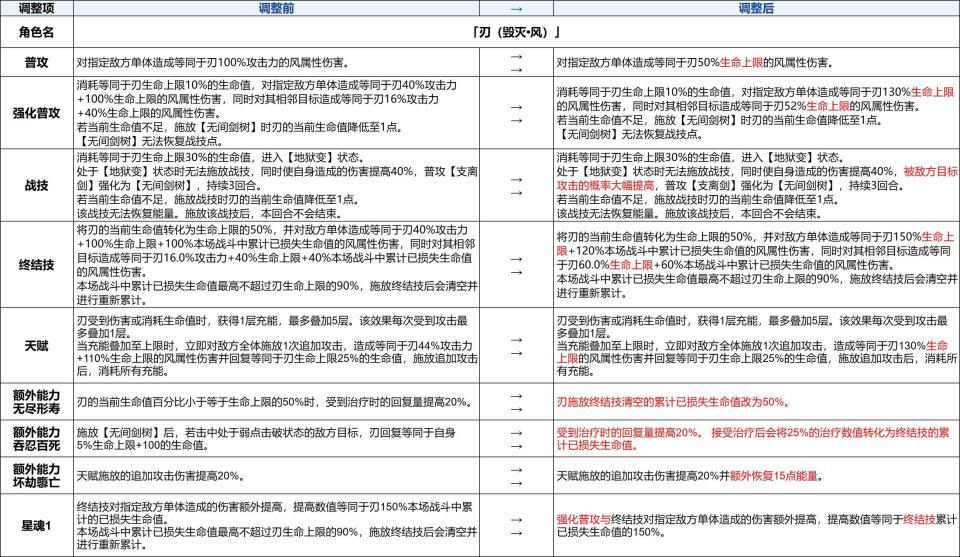Screen dimensions: 960x557
Task: Click the arrow in the header row
Action: click(516, 9)
